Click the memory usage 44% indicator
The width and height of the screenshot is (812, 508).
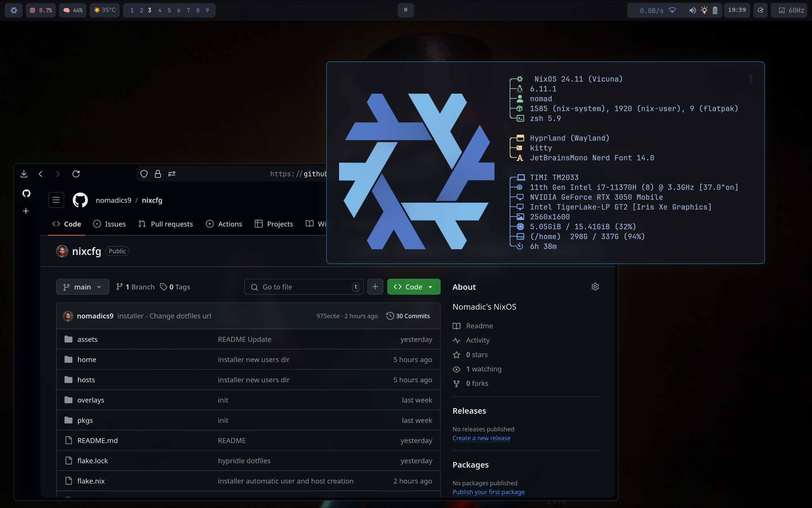[73, 10]
